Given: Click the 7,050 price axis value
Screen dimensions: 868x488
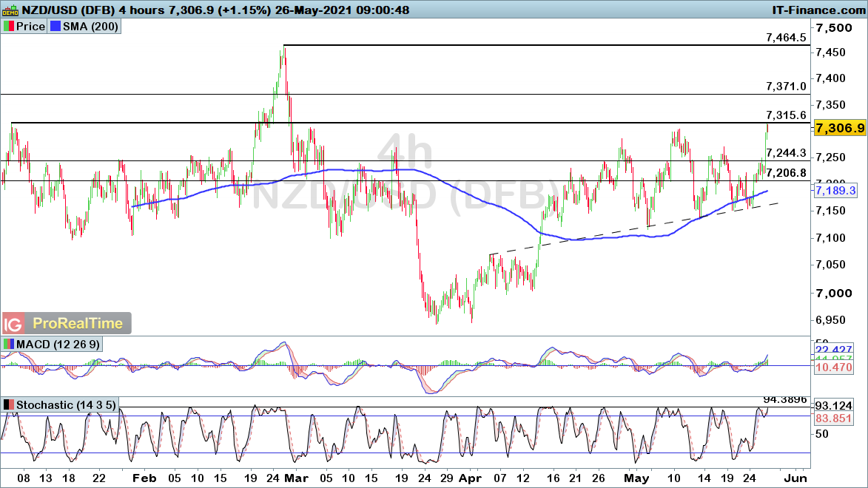Looking at the screenshot, I should point(831,265).
